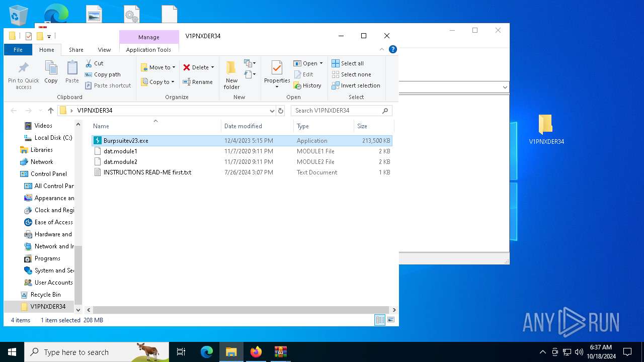Click the Edit command in Open group

[303, 74]
